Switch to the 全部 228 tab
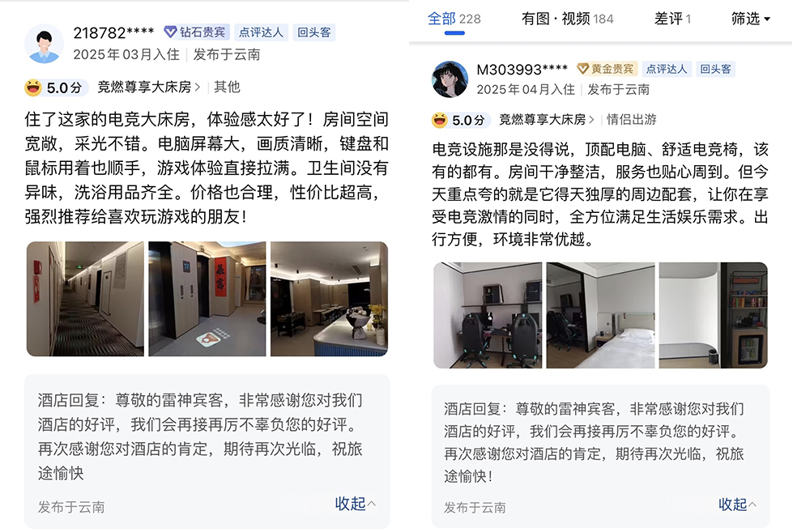 pos(454,19)
